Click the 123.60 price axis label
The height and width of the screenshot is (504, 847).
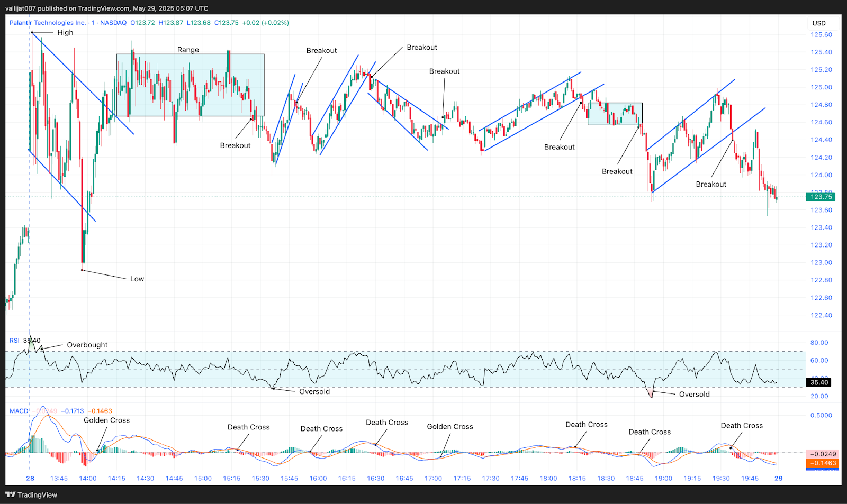[x=821, y=210]
